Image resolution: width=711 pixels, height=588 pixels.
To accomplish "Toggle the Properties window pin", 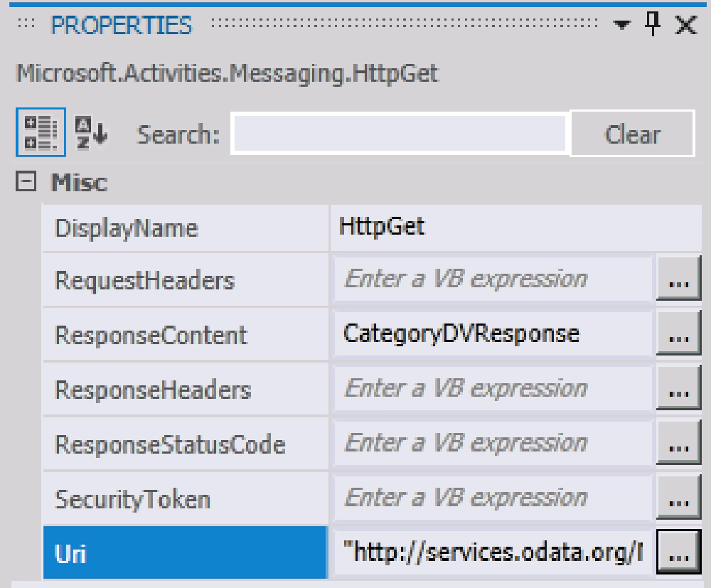I will point(652,23).
